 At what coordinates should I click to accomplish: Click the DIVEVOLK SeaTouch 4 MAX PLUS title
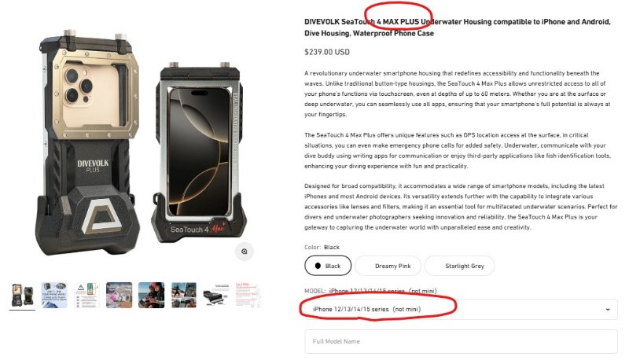click(x=458, y=28)
